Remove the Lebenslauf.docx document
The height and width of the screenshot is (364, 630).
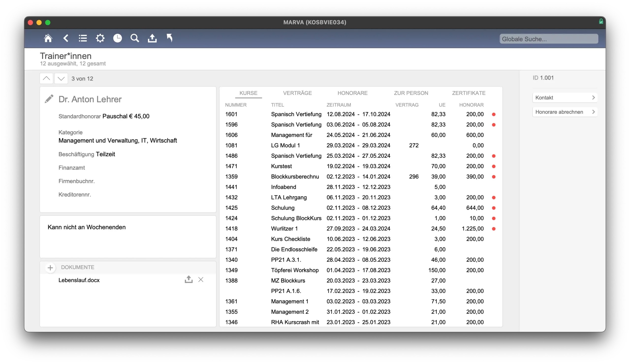point(201,280)
